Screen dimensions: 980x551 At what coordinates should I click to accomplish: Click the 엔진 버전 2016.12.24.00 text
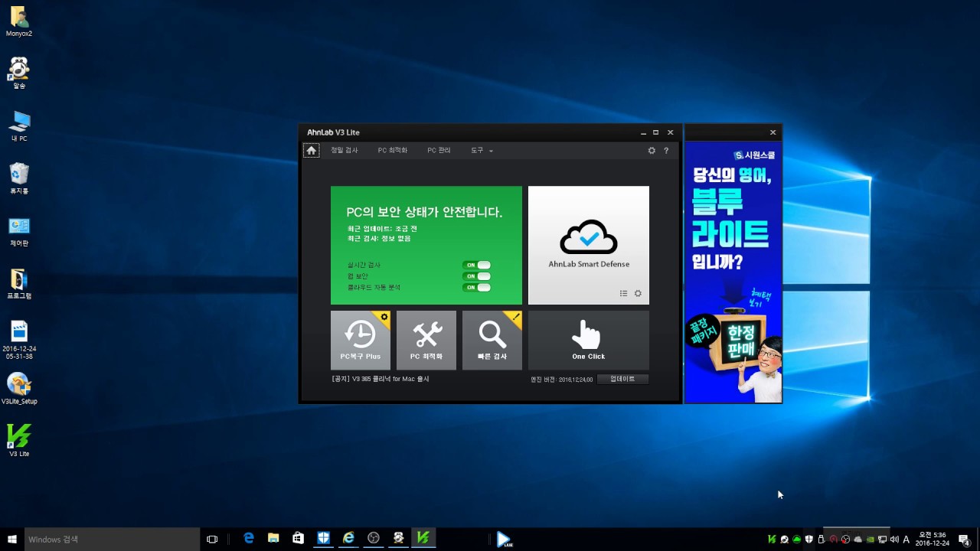562,380
